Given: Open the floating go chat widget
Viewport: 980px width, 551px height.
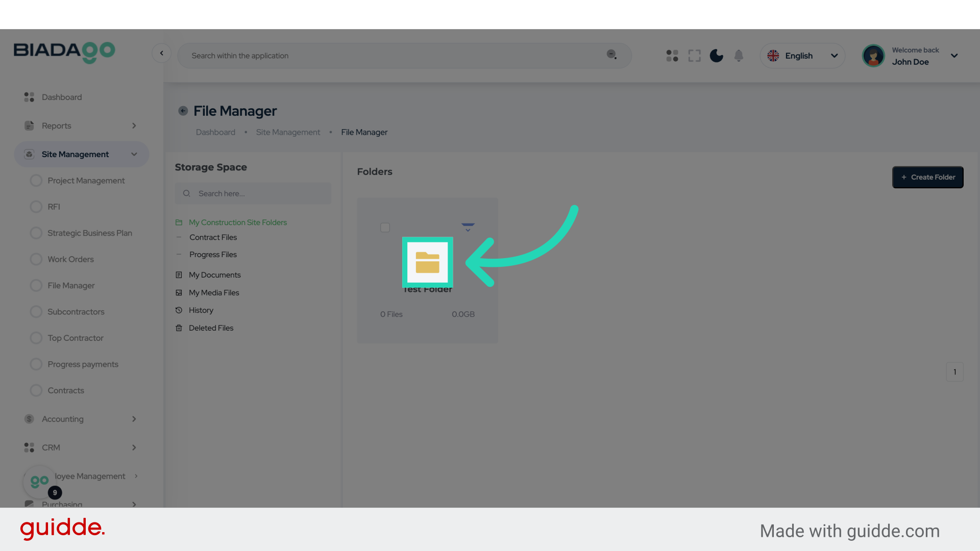Looking at the screenshot, I should click(x=39, y=481).
